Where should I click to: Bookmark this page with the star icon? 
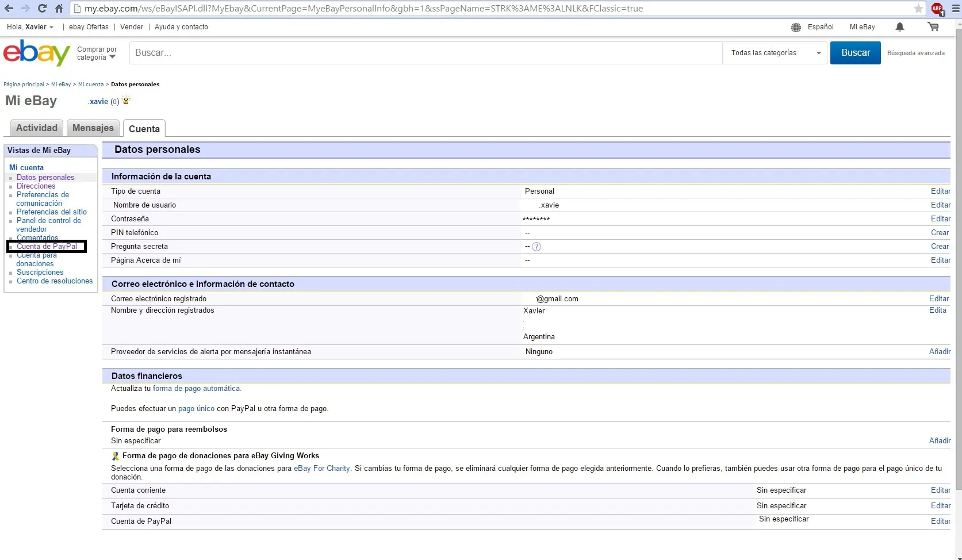[x=918, y=9]
